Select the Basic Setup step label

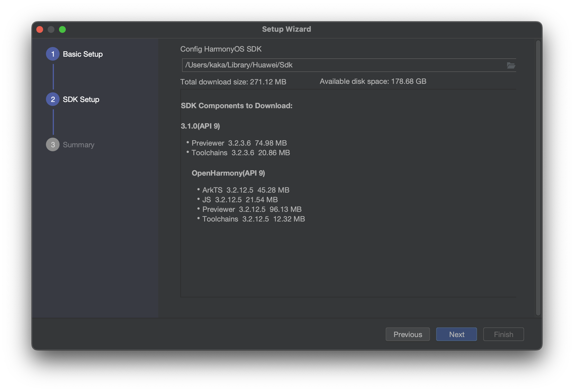pyautogui.click(x=83, y=54)
